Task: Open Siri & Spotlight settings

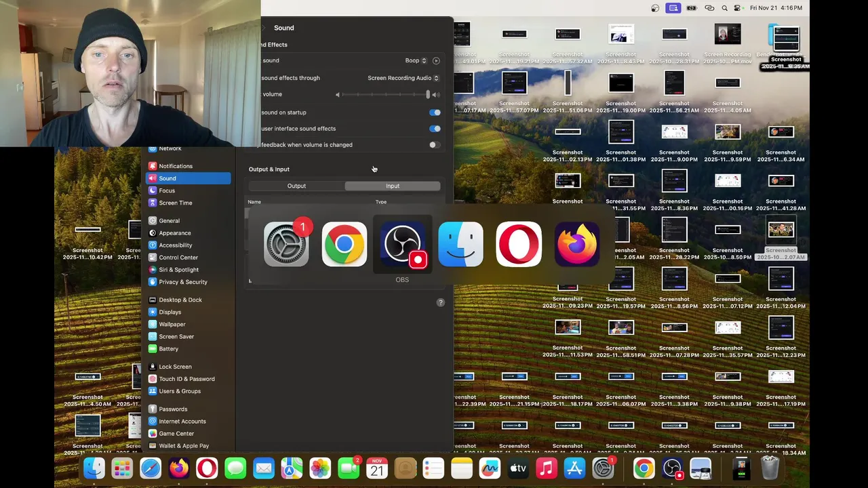Action: pyautogui.click(x=188, y=270)
